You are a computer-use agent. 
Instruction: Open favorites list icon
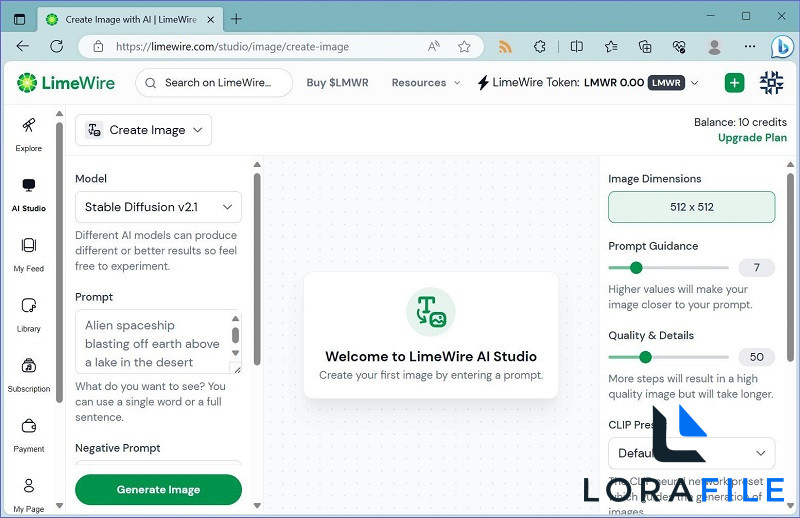click(x=611, y=47)
